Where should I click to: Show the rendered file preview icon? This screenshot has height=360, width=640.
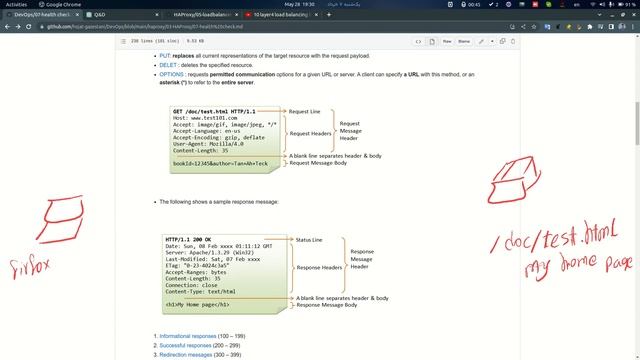point(432,41)
